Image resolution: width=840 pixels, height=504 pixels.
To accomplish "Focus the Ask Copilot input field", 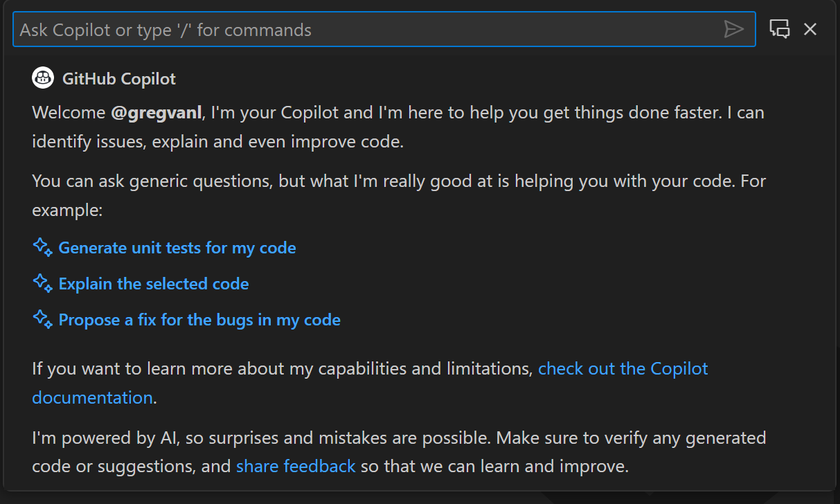I will coord(277,29).
